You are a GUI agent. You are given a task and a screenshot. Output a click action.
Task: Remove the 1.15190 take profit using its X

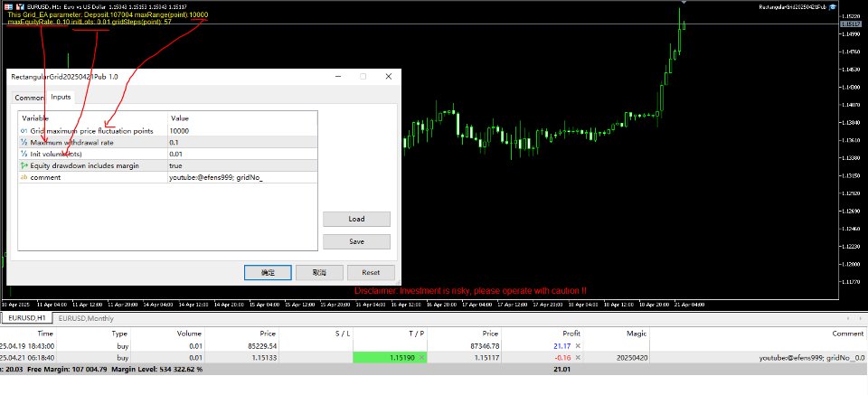[422, 357]
